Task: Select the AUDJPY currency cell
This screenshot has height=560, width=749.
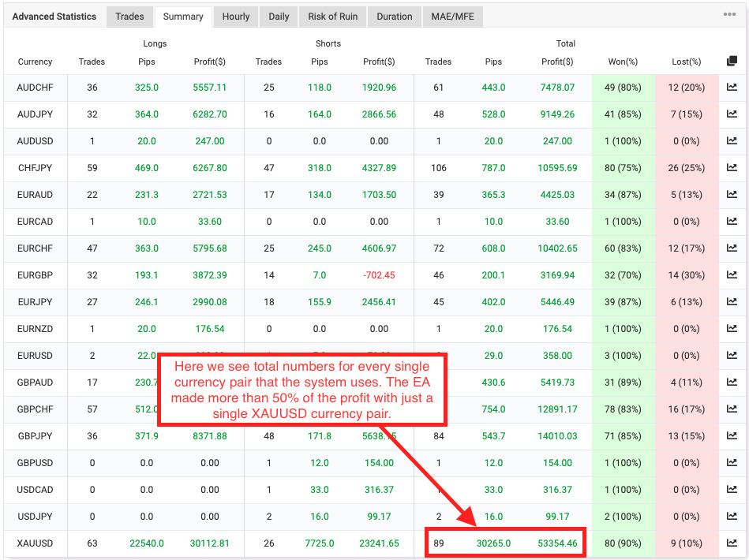Action: 35,114
